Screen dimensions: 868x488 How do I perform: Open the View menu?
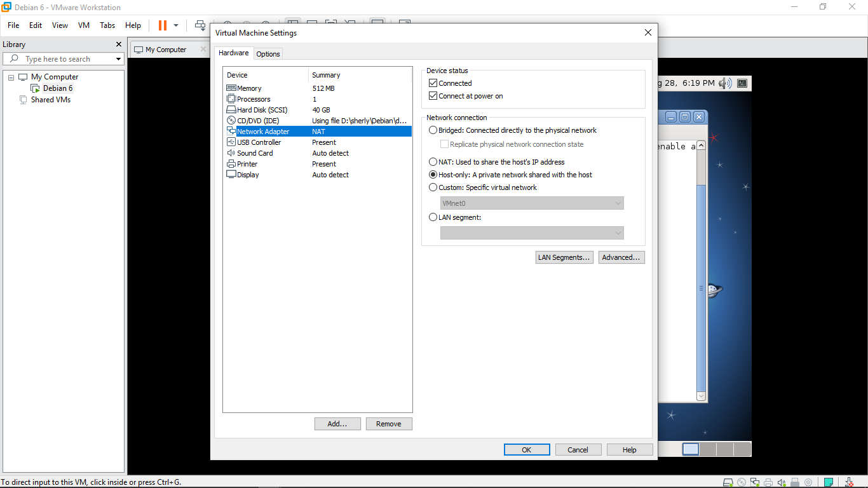[x=60, y=25]
